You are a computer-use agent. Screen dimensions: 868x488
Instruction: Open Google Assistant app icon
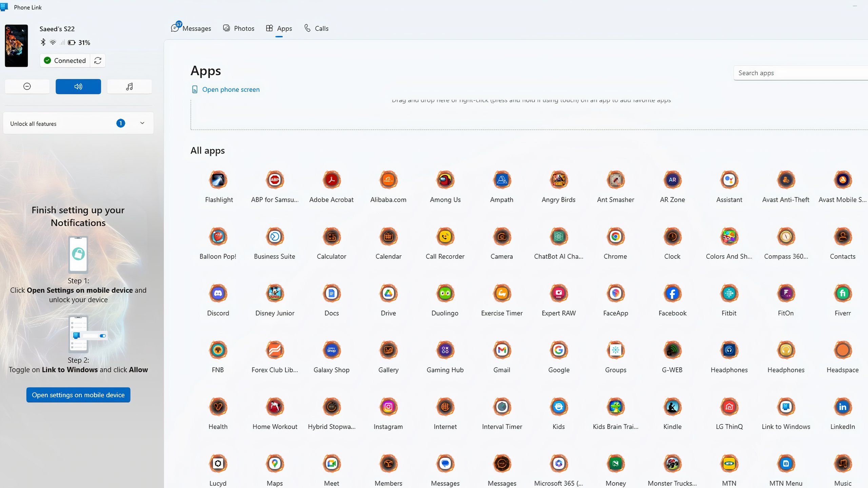tap(729, 180)
